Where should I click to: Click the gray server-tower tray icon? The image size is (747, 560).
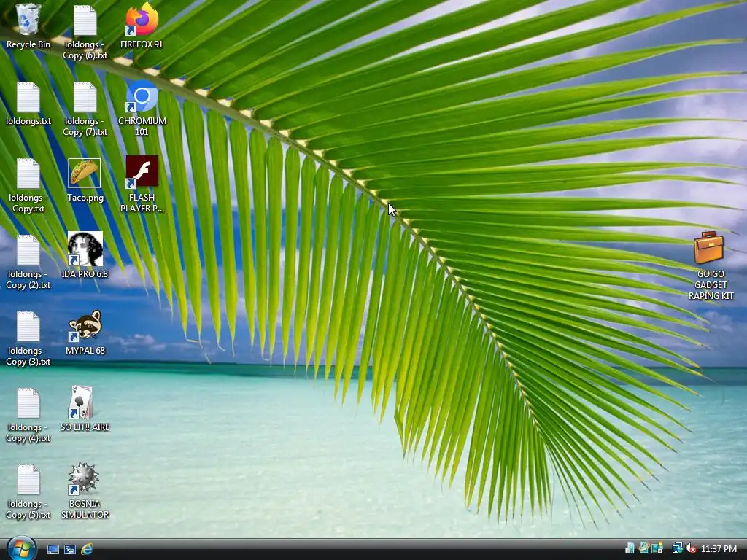point(630,548)
